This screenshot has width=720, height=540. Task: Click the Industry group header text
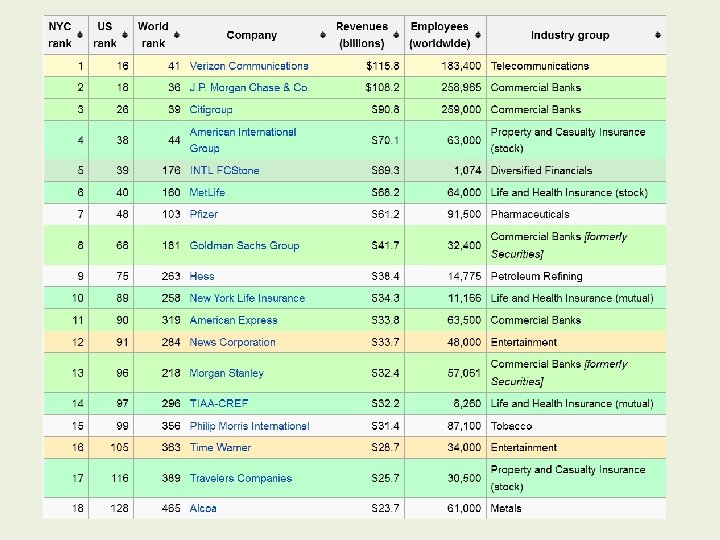point(570,35)
